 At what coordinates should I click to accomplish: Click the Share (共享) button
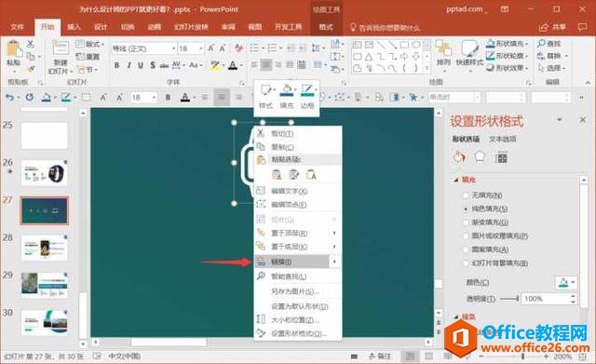[x=553, y=27]
